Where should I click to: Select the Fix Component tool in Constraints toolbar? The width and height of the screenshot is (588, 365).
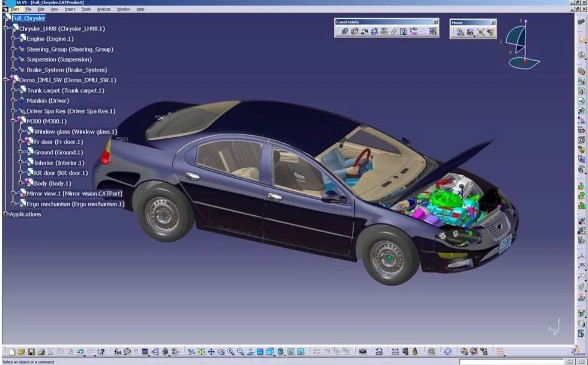384,31
